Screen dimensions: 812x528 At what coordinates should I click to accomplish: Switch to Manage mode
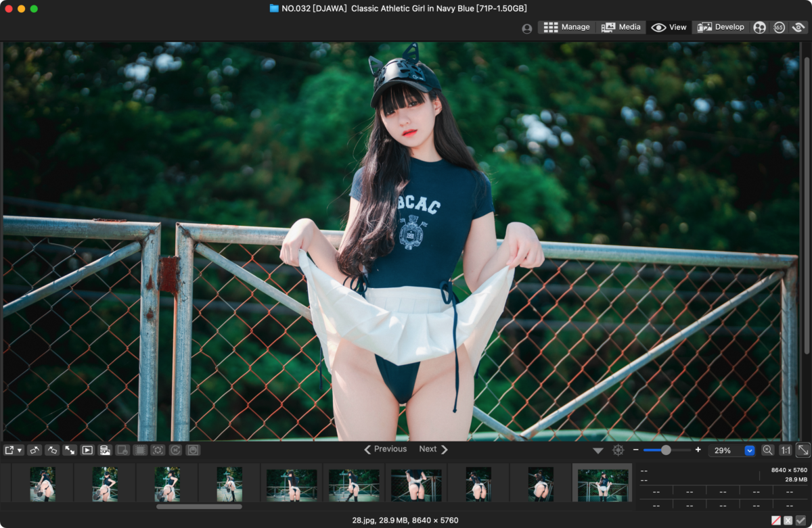(567, 27)
